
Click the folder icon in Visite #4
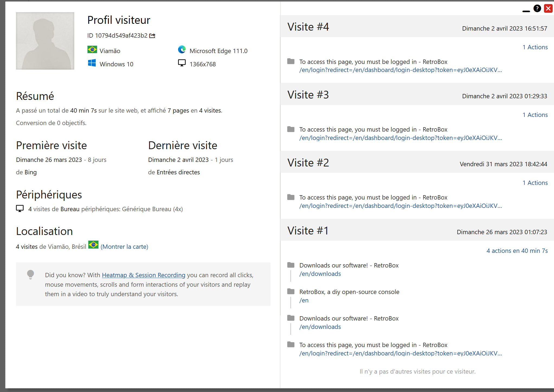(x=291, y=61)
